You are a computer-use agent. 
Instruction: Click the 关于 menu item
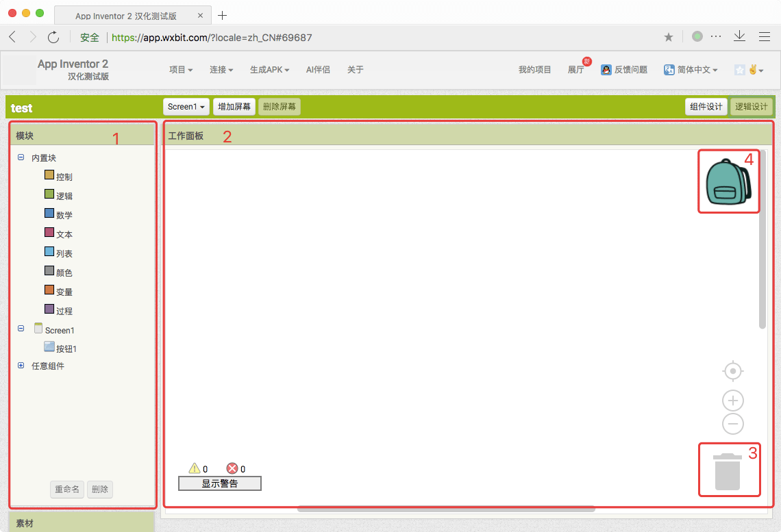pyautogui.click(x=355, y=70)
